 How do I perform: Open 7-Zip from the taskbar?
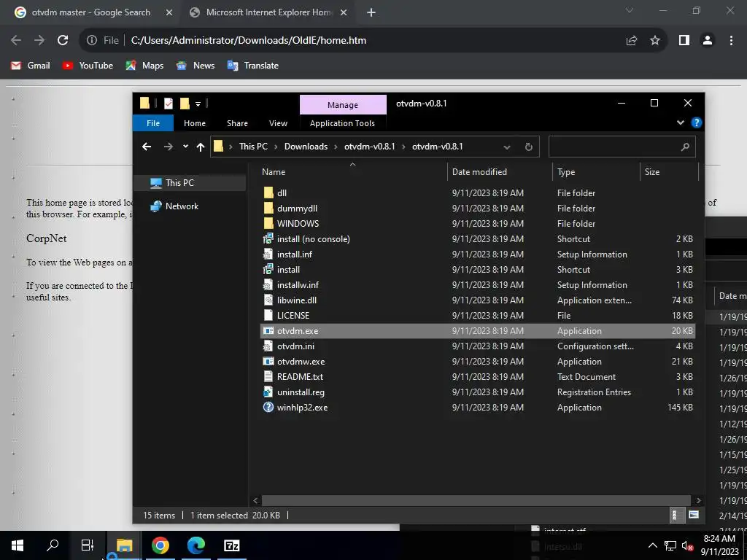pos(231,545)
